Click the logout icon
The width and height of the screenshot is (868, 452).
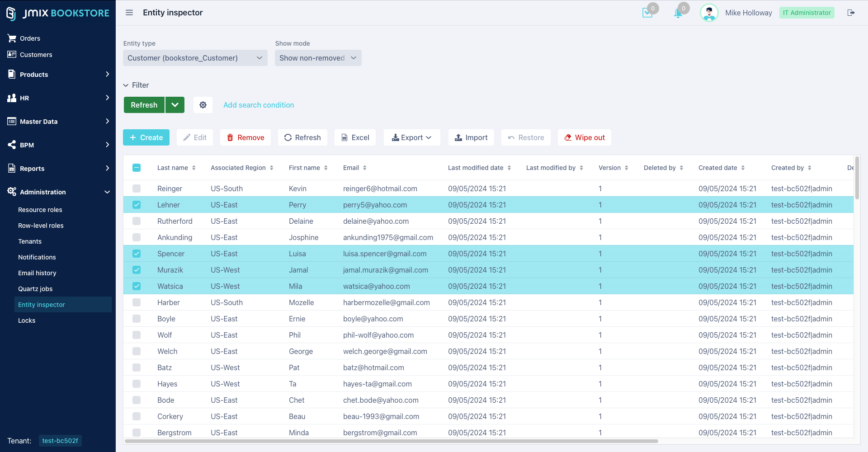851,13
